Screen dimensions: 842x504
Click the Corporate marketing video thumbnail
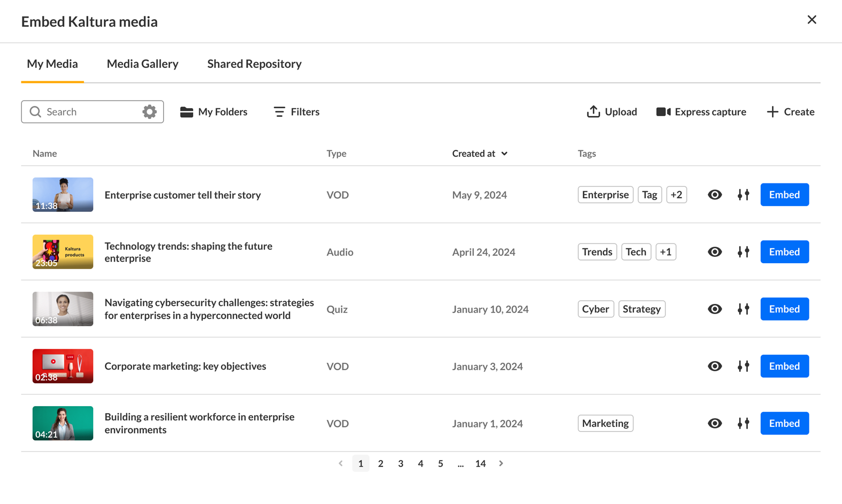[63, 366]
